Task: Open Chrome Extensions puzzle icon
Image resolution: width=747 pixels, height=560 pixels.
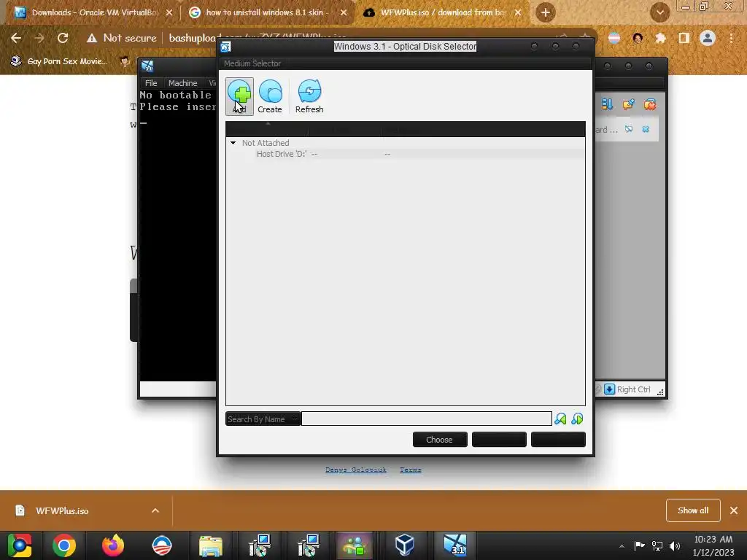Action: point(661,38)
